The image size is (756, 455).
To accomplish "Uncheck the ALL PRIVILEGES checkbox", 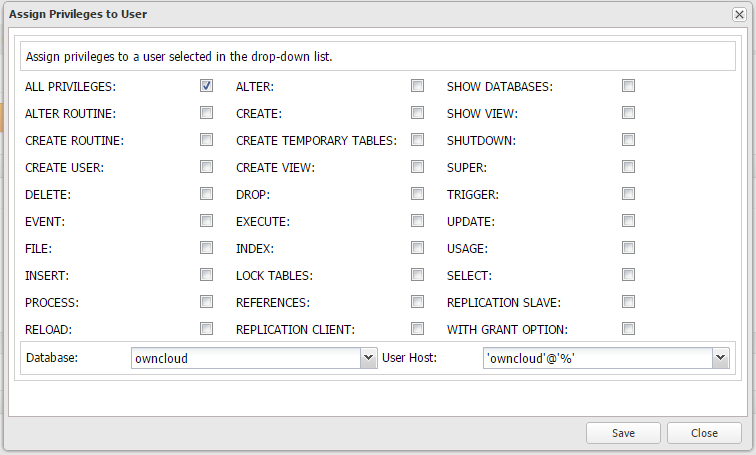I will pyautogui.click(x=207, y=86).
